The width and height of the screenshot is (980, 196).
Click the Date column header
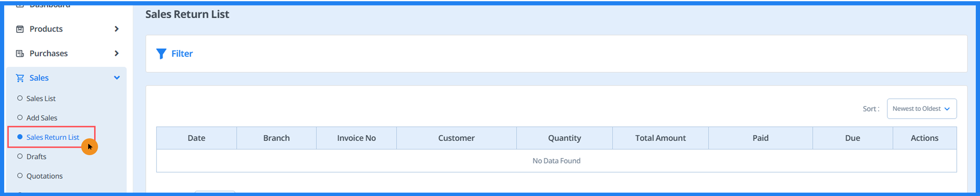coord(196,138)
